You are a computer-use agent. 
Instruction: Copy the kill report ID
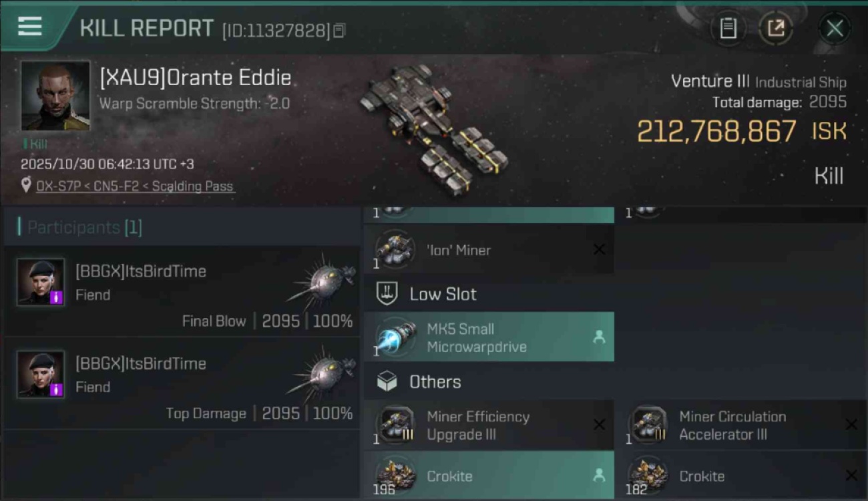339,31
